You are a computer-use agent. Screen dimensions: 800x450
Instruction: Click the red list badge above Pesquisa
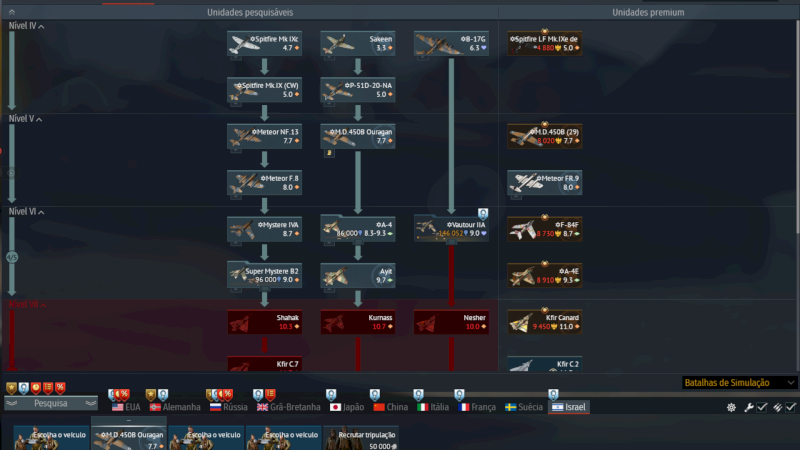click(48, 388)
